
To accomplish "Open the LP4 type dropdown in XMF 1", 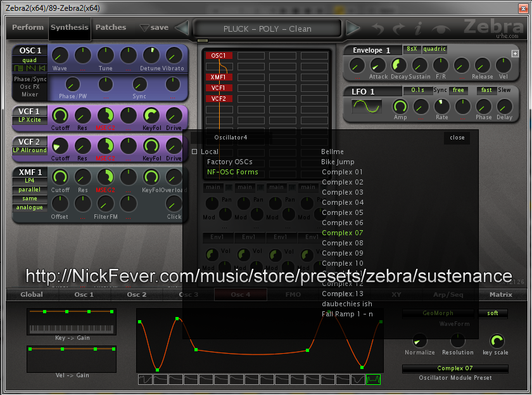I will 30,180.
